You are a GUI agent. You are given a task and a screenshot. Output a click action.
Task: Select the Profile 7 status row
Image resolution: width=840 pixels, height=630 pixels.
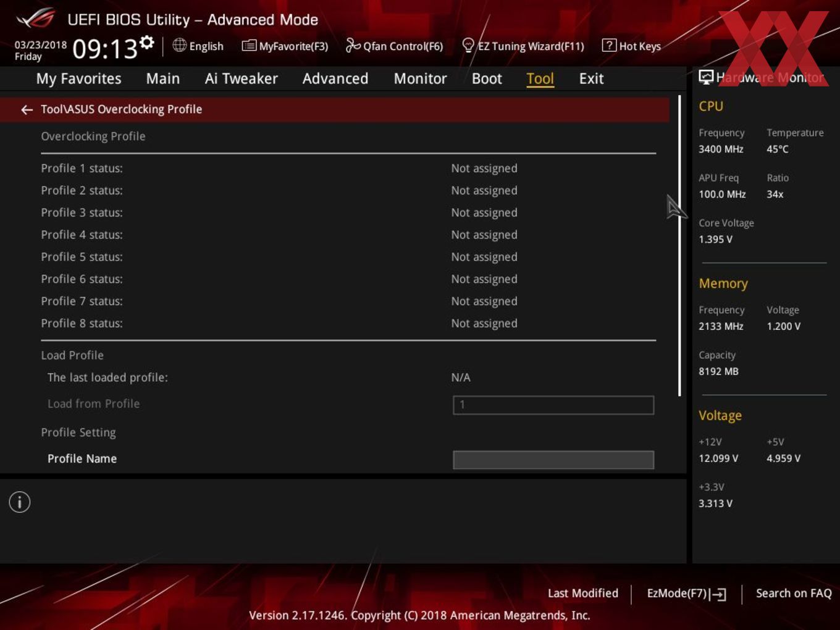pos(348,301)
